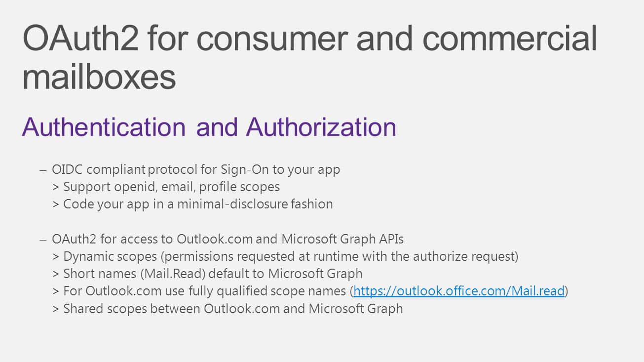Screen dimensions: 644x362
Task: Click the 'OAuth2 for access to Outlook.com' bullet
Action: (x=227, y=240)
